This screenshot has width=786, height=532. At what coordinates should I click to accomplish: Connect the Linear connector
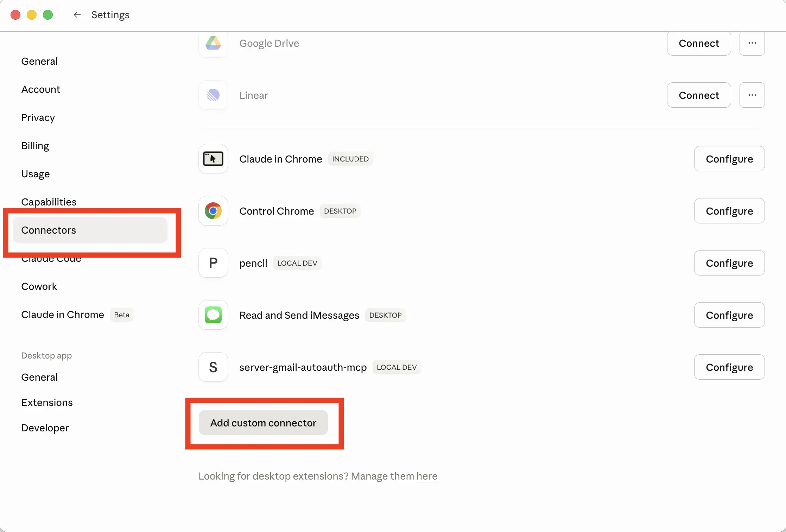[699, 95]
